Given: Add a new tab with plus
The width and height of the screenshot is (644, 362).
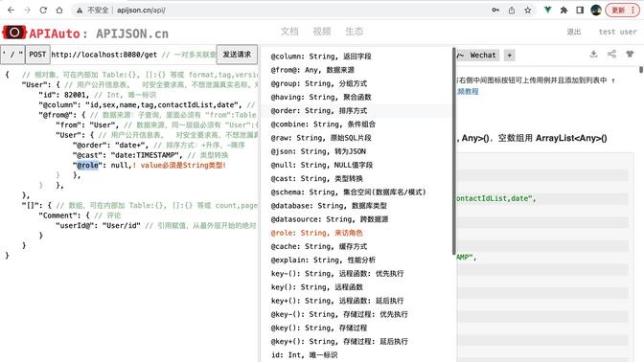Looking at the screenshot, I should [509, 55].
